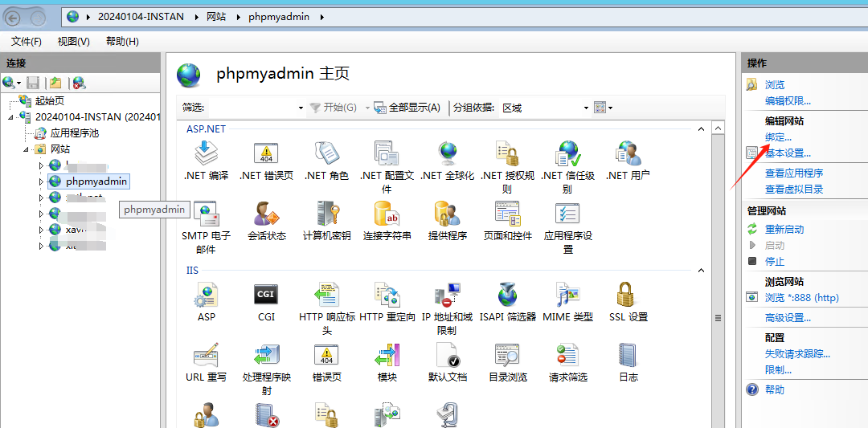Image resolution: width=868 pixels, height=428 pixels.
Task: Click 浏览 *:888 (http) link
Action: 801,297
